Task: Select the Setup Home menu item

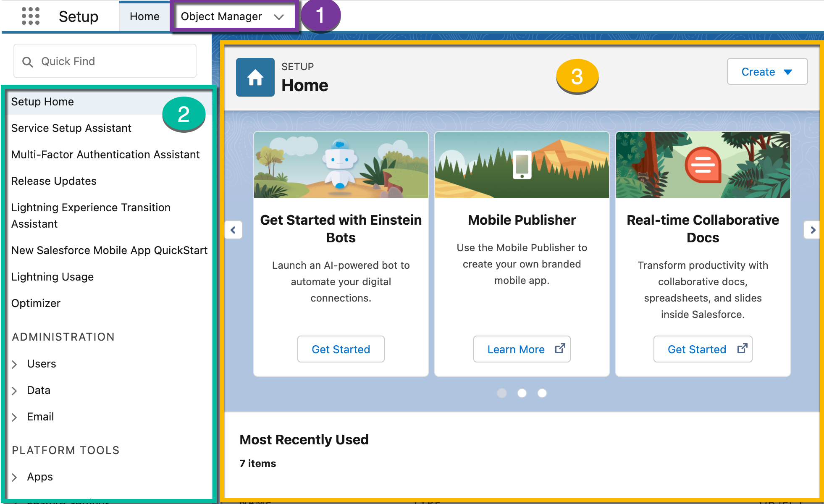Action: [42, 101]
